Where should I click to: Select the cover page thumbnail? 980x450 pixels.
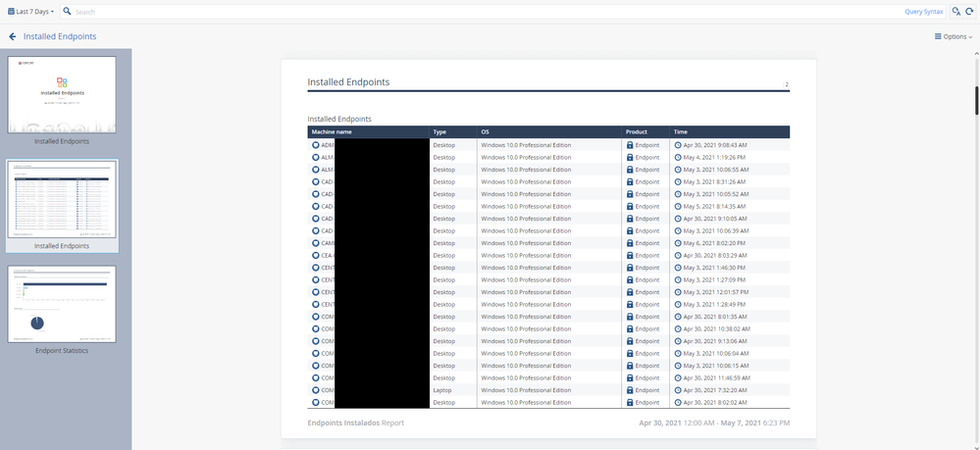coord(62,94)
